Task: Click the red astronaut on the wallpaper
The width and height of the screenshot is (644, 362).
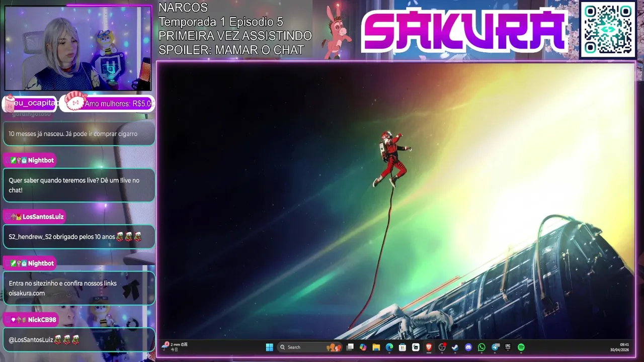Action: click(392, 158)
